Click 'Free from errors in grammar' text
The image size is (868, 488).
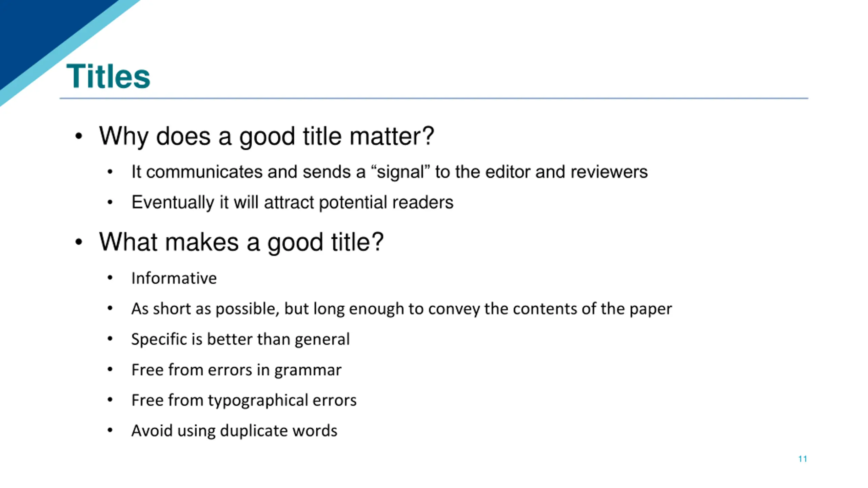[236, 370]
